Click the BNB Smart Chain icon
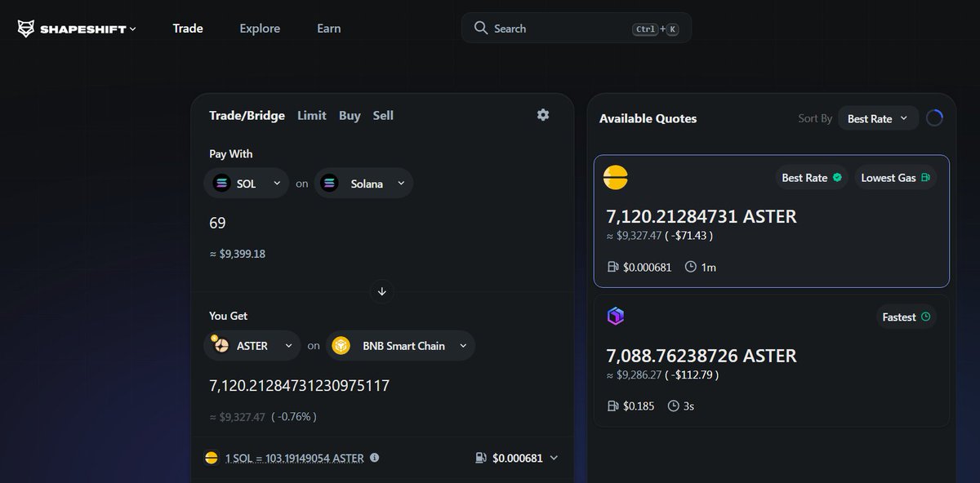Viewport: 980px width, 483px height. (341, 346)
